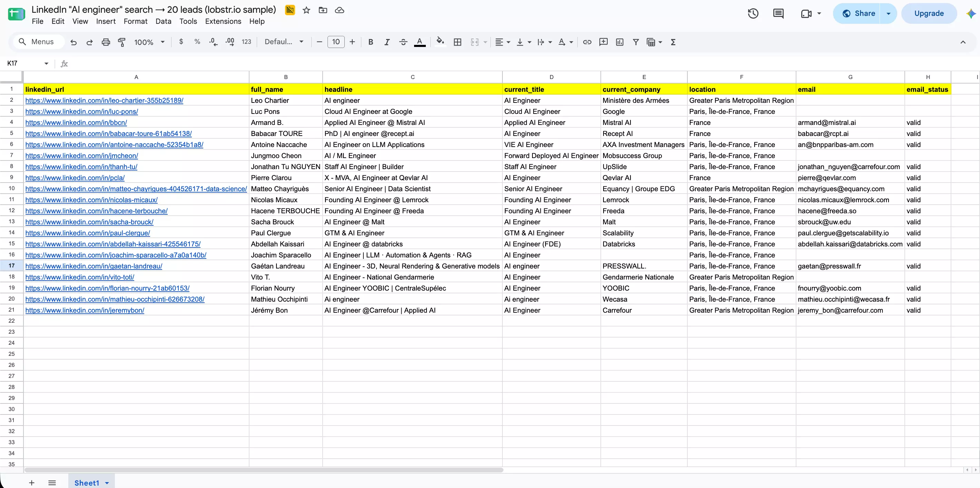This screenshot has height=488, width=980.
Task: Open the jeremybon LinkedIn link
Action: coord(85,310)
